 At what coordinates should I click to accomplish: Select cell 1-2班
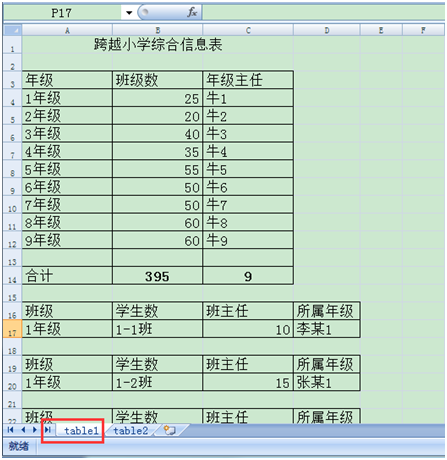pos(158,382)
